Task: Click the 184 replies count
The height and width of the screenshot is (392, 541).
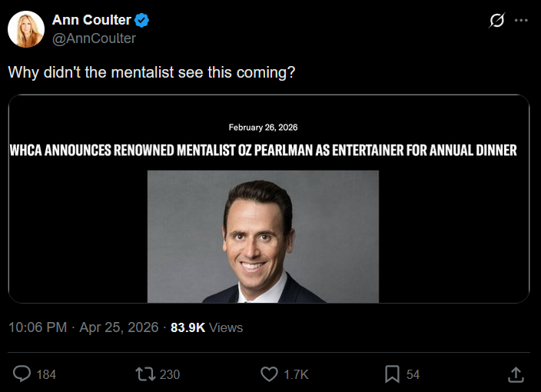Action: point(46,374)
